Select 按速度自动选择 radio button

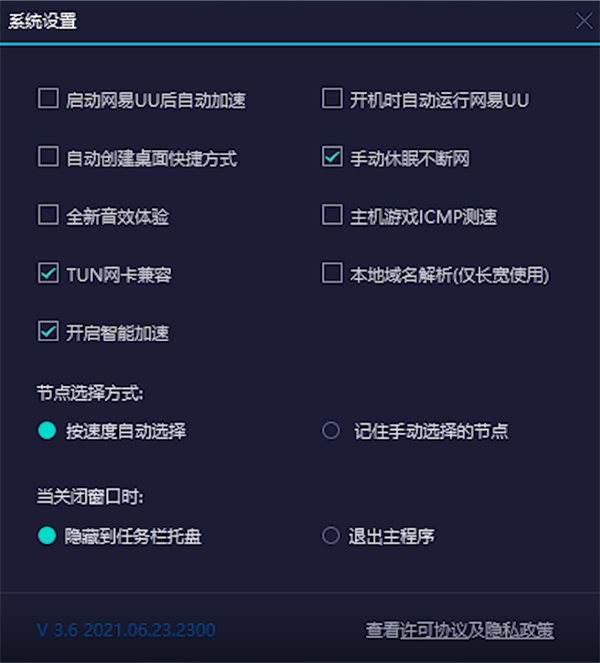pos(47,430)
